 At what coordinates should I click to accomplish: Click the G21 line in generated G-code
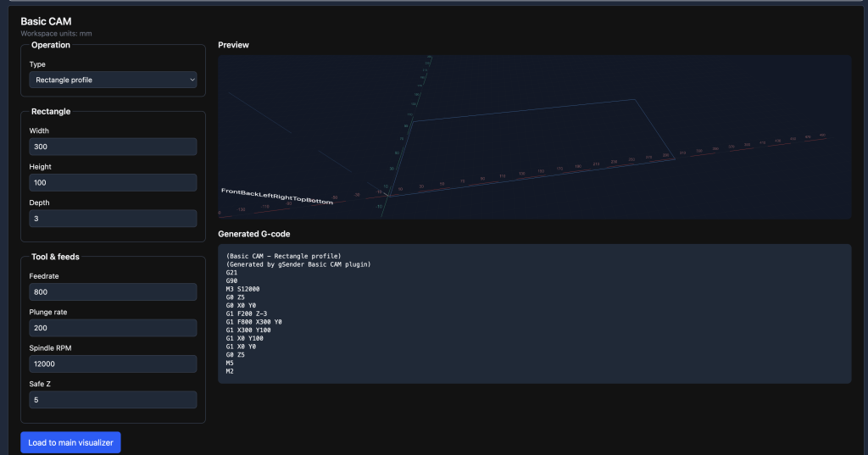click(231, 272)
